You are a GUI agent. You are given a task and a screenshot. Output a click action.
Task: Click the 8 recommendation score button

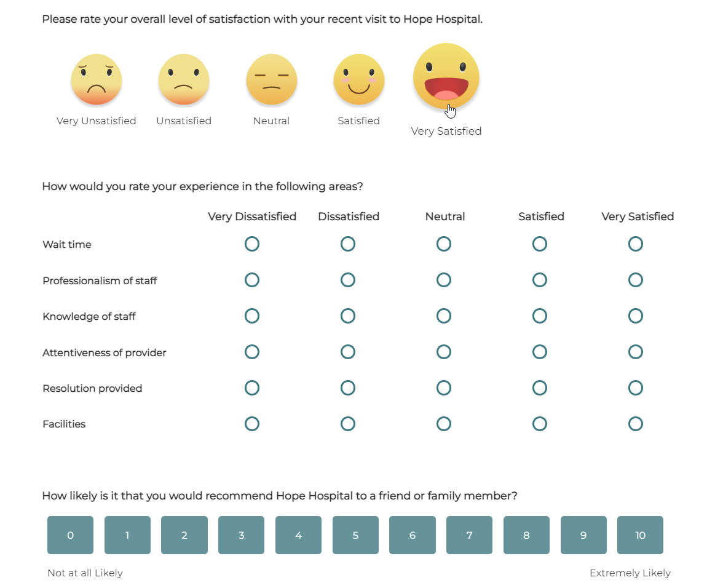coord(526,535)
